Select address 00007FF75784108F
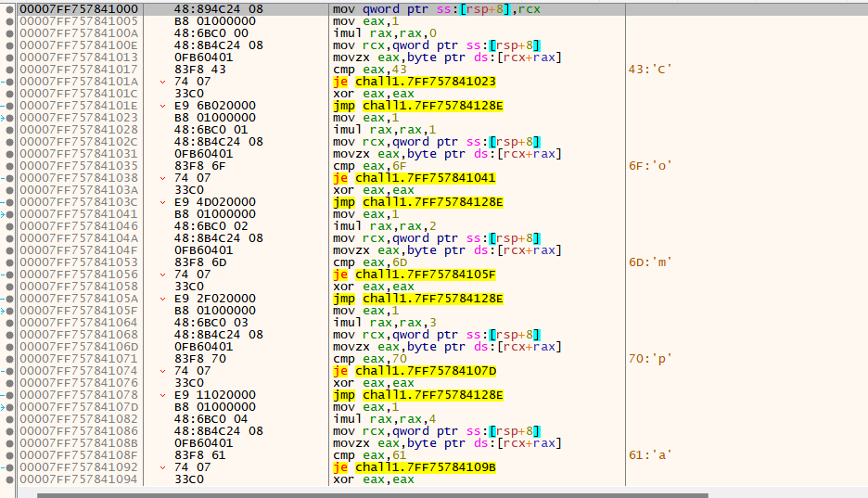 coord(79,455)
